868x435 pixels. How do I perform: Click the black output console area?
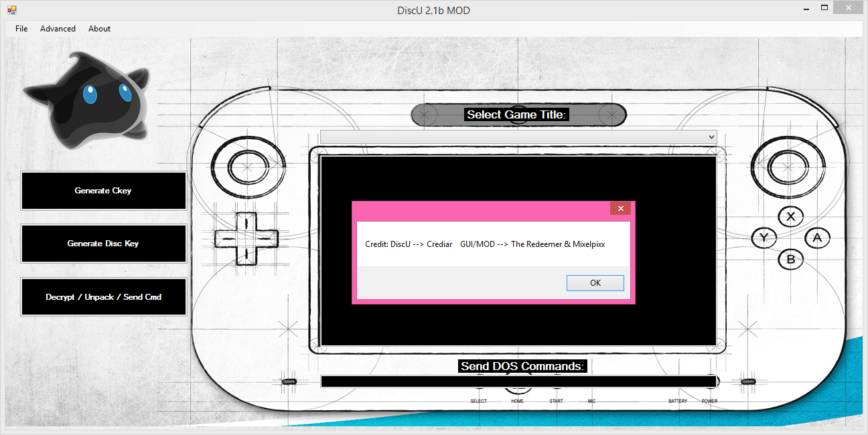click(x=518, y=250)
